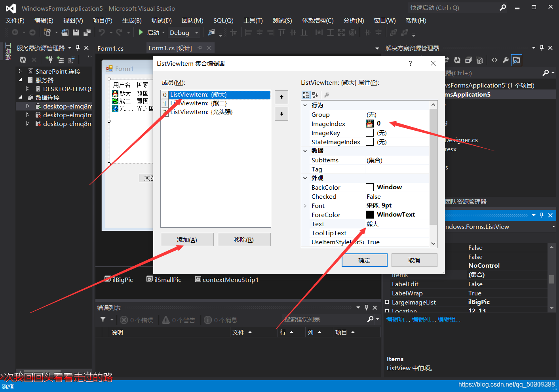Expand the DESKTOP-ELMQ8 server node
The height and width of the screenshot is (392, 559).
[x=28, y=89]
